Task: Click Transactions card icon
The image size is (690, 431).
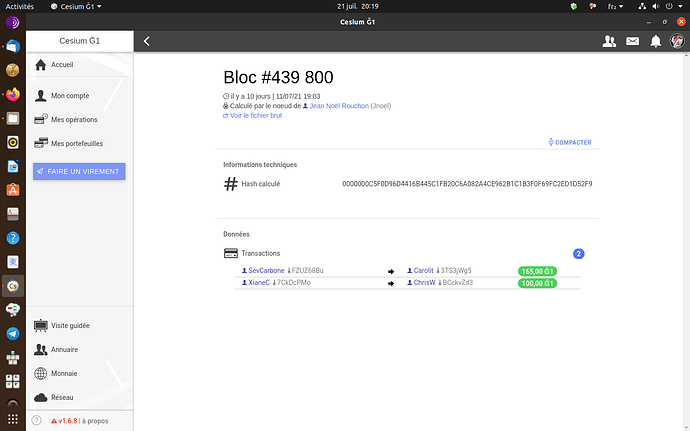Action: [x=231, y=253]
